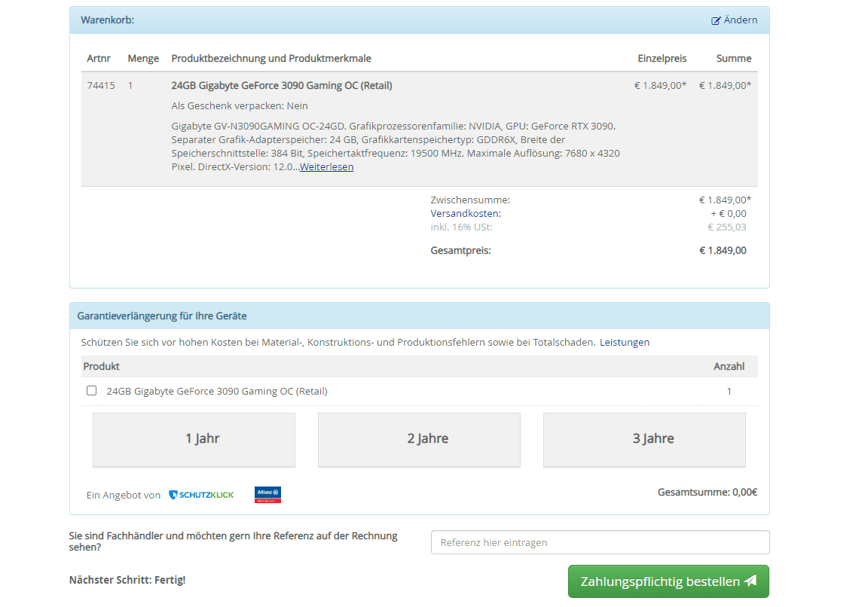
Task: Select the 2 Jahre warranty option
Action: tap(419, 440)
